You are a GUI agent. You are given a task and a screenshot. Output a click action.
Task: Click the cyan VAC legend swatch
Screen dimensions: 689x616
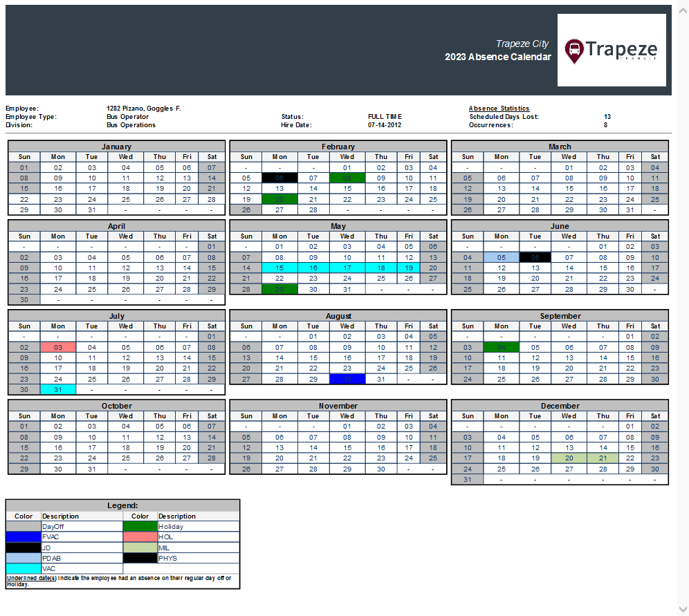click(x=23, y=568)
